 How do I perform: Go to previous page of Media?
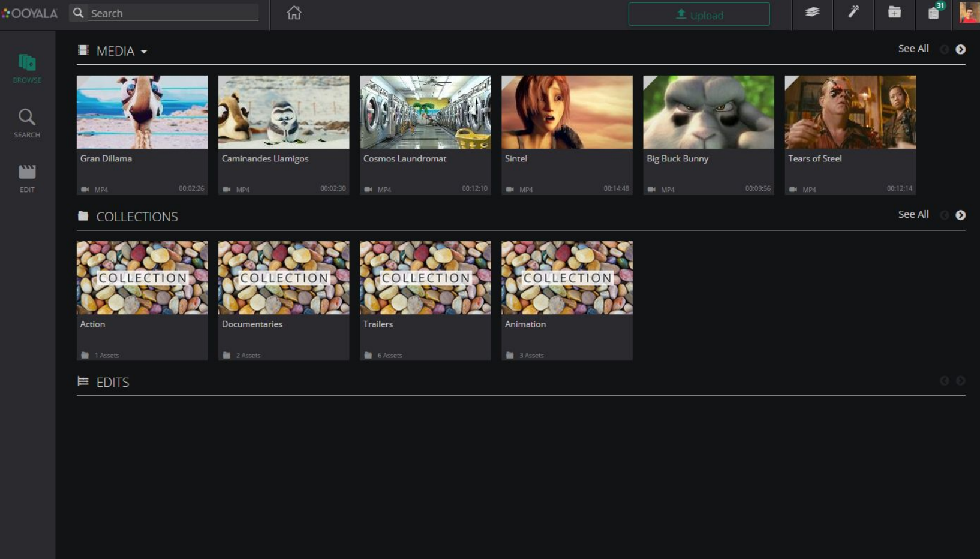point(944,49)
